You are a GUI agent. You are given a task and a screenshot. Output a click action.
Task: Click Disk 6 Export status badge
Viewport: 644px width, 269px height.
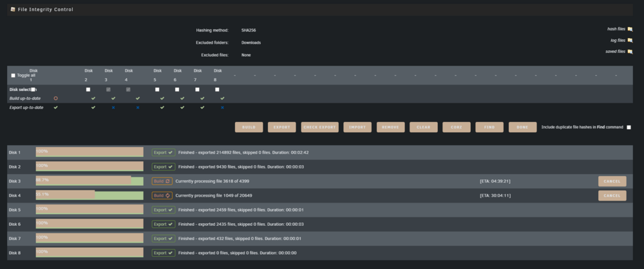coord(164,224)
